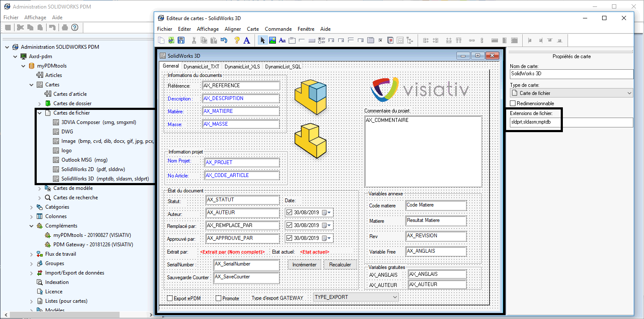Click the Save card icon in toolbar

pos(181,41)
